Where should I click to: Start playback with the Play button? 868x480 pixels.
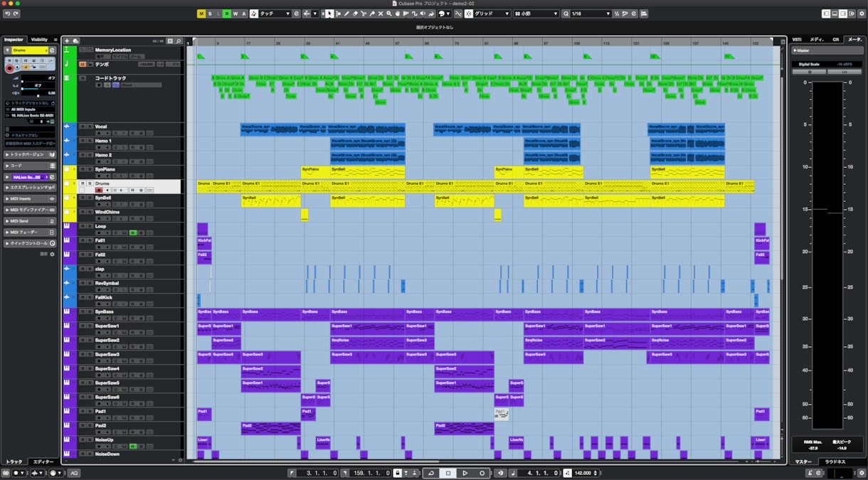(x=465, y=473)
